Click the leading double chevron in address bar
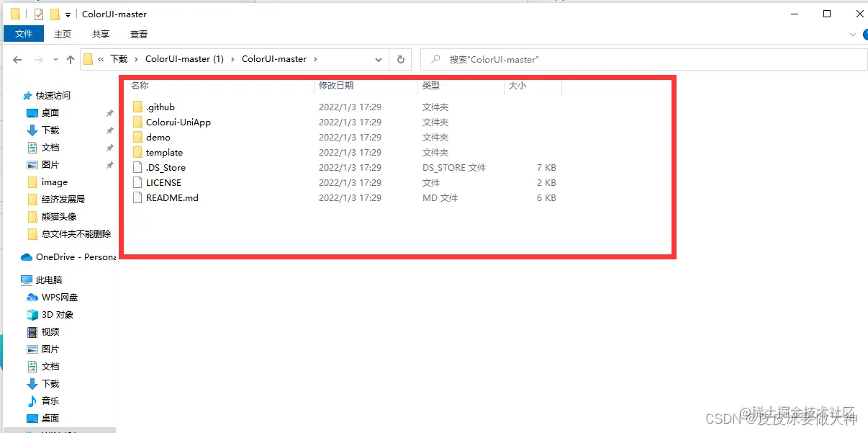The image size is (868, 433). point(101,60)
